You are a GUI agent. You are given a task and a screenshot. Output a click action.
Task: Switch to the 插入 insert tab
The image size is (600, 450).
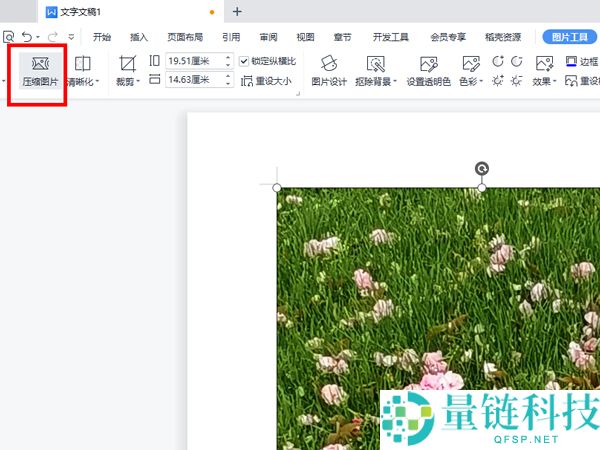[x=139, y=37]
